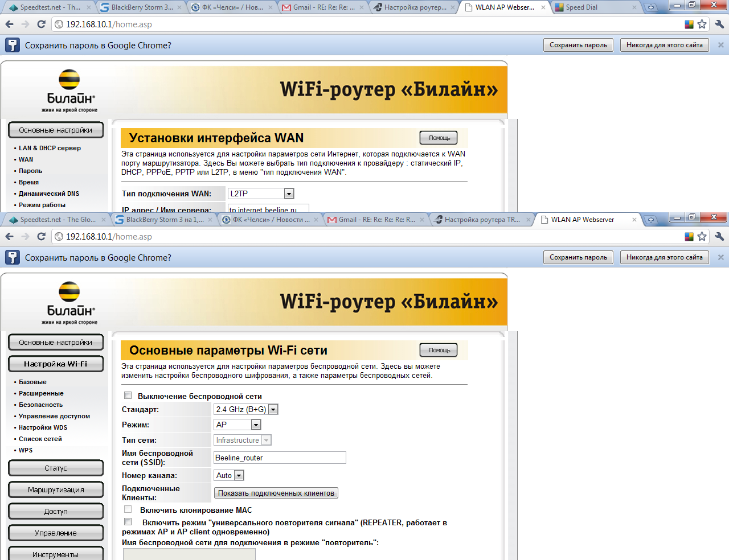
Task: Click key icon in lower password bar
Action: coord(12,257)
